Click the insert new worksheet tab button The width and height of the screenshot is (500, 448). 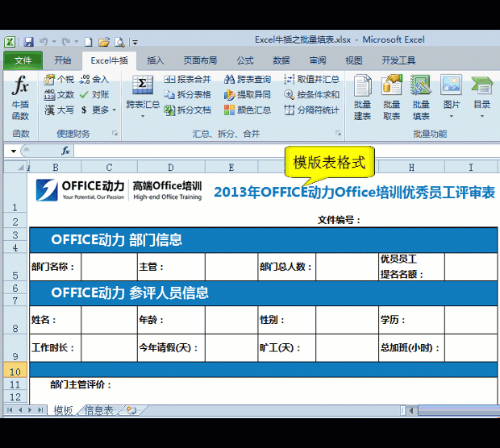pos(132,410)
